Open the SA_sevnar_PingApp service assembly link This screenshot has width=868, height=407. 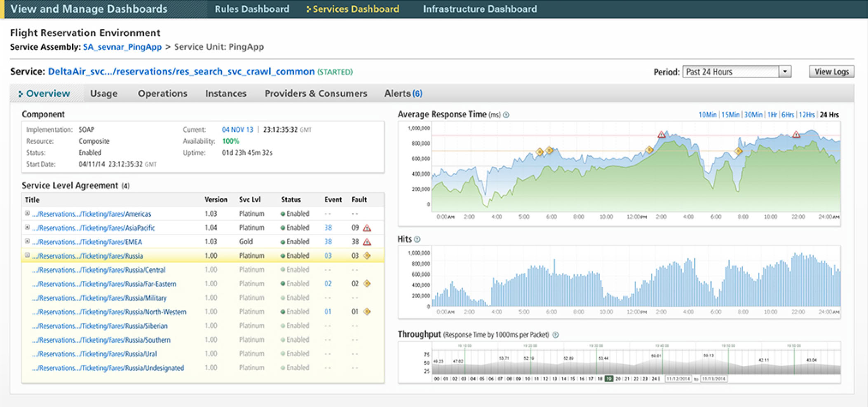122,47
